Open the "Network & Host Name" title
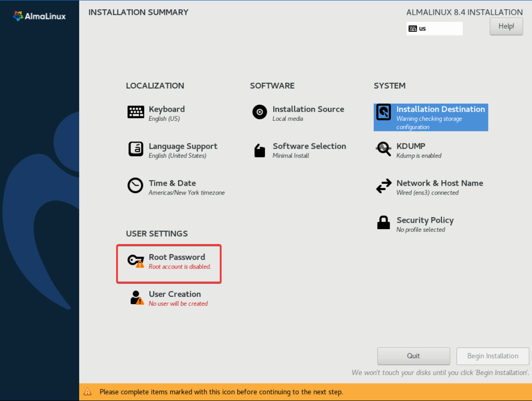Image resolution: width=532 pixels, height=401 pixels. tap(440, 183)
